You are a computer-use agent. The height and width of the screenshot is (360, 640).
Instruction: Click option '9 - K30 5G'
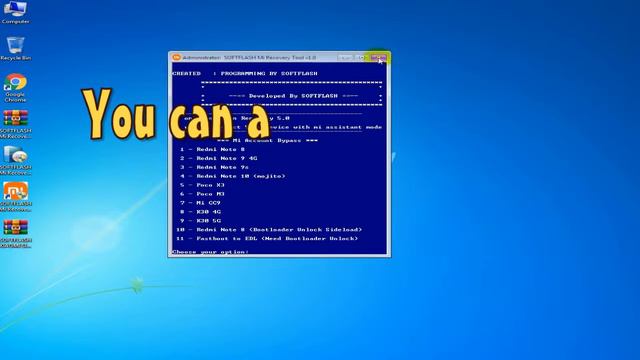click(x=200, y=221)
